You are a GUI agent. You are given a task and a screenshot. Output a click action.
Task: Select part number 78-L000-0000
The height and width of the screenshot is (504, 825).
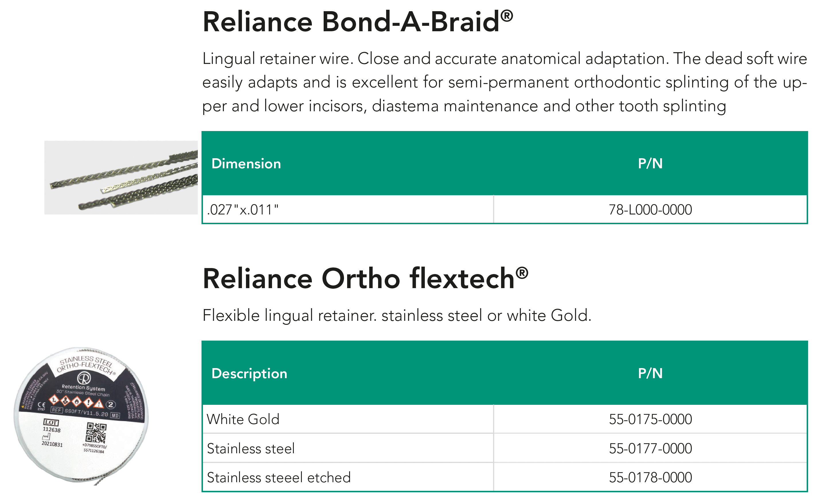[x=650, y=210]
